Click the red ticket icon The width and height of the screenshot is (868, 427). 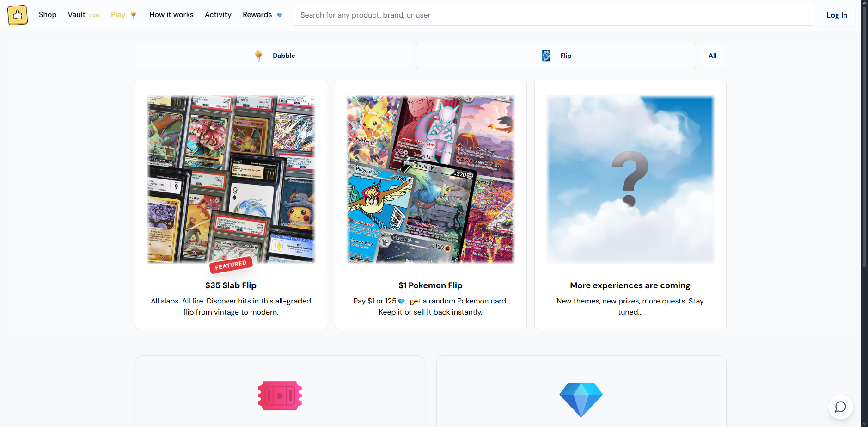[280, 396]
